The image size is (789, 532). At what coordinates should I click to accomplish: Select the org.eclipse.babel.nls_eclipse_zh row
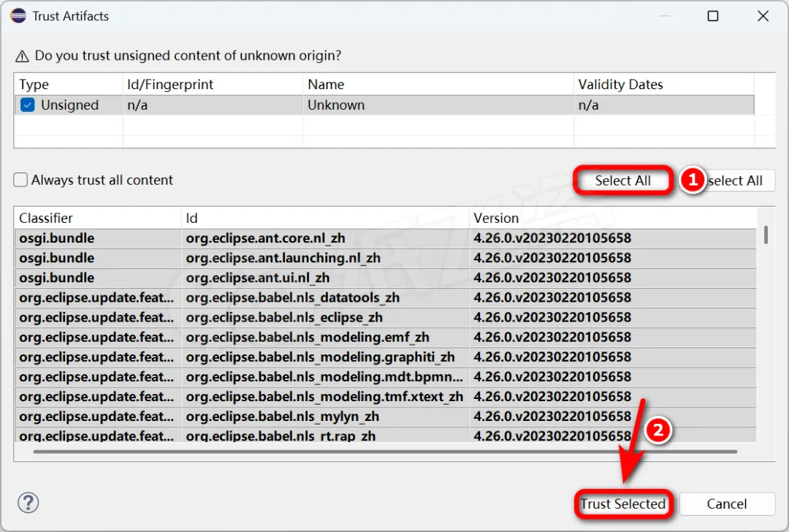click(x=386, y=318)
